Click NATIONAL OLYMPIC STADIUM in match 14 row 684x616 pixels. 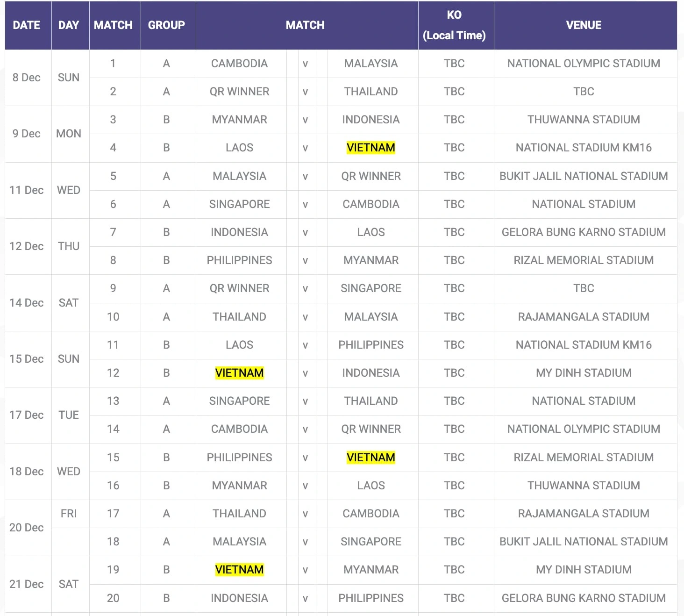(x=584, y=429)
